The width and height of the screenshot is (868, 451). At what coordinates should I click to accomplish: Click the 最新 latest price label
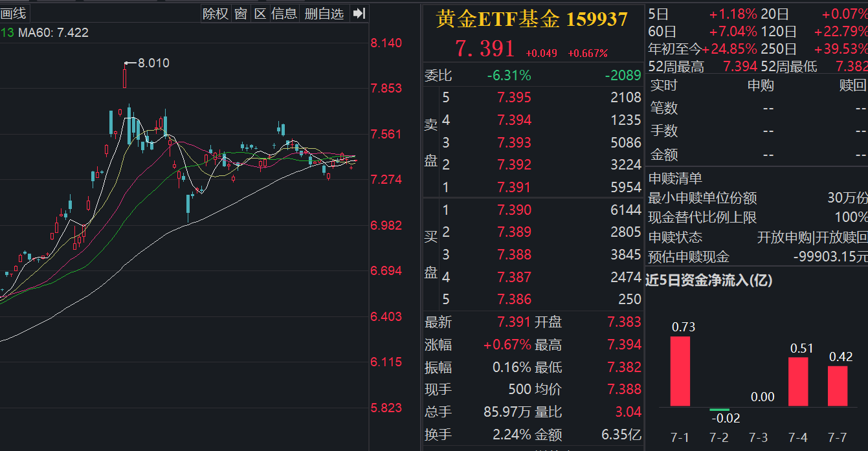tap(438, 322)
